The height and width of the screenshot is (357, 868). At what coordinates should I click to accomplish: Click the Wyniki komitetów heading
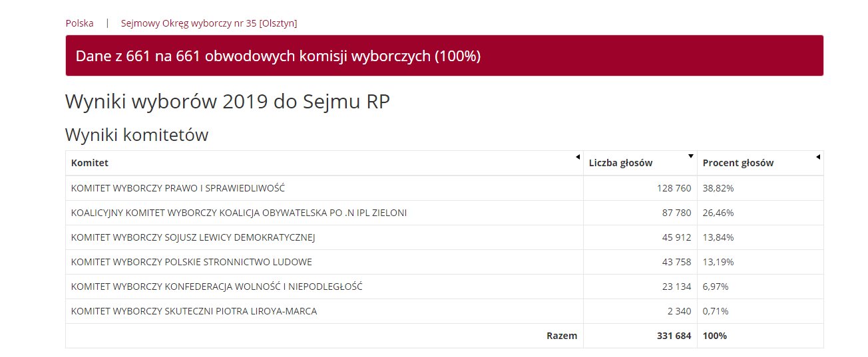(x=136, y=135)
